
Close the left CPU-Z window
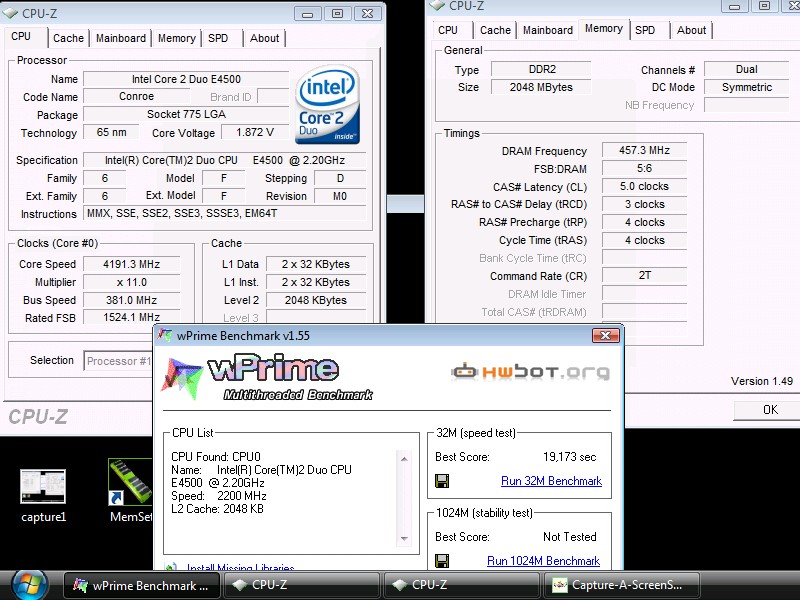coord(367,14)
